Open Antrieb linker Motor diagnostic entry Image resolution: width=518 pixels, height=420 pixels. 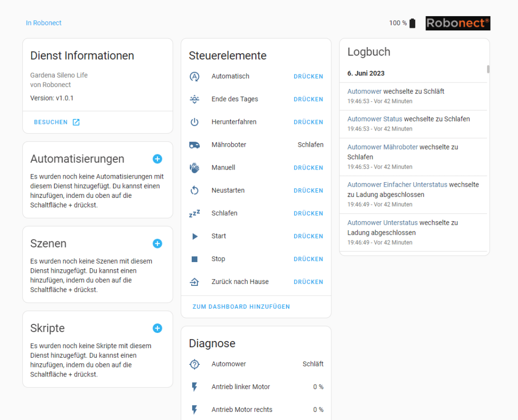(240, 387)
